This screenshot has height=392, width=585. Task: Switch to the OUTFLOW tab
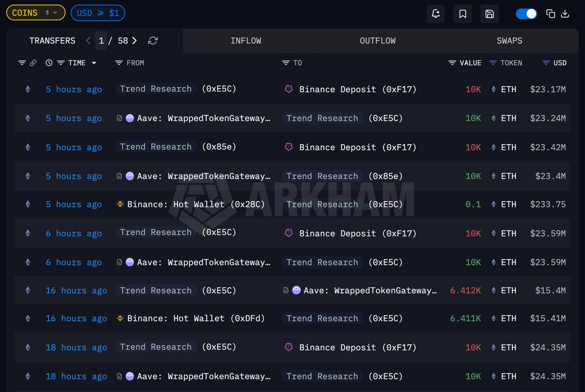(378, 41)
